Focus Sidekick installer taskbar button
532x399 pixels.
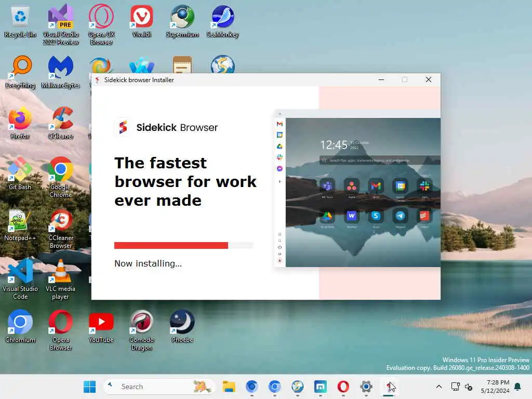point(389,387)
